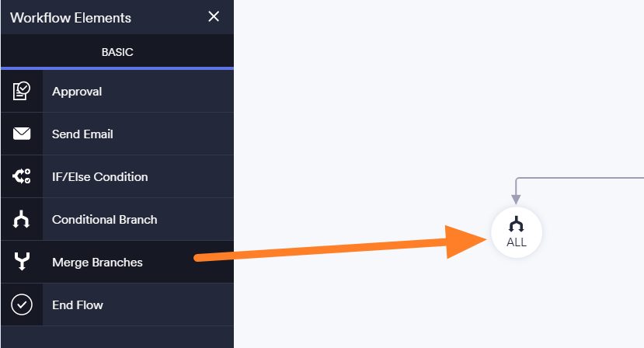Select the End Flow label
The width and height of the screenshot is (644, 348).
tap(77, 305)
